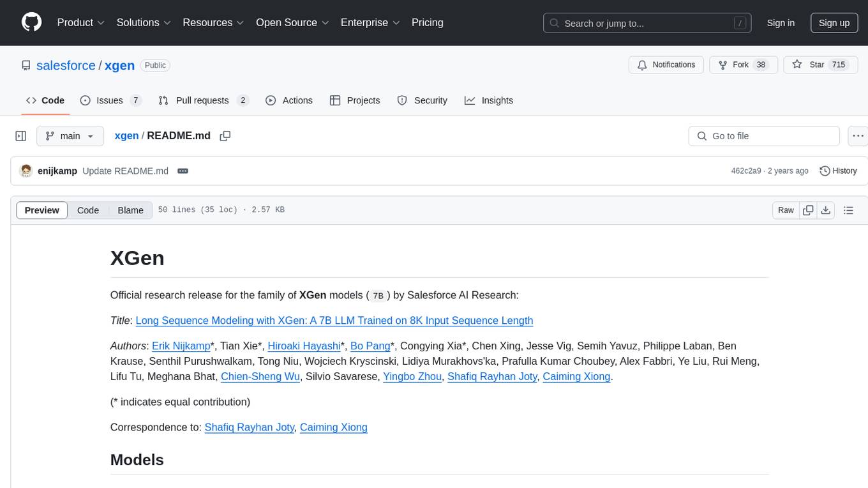Copy the README.md file path
The image size is (868, 488).
[x=225, y=136]
